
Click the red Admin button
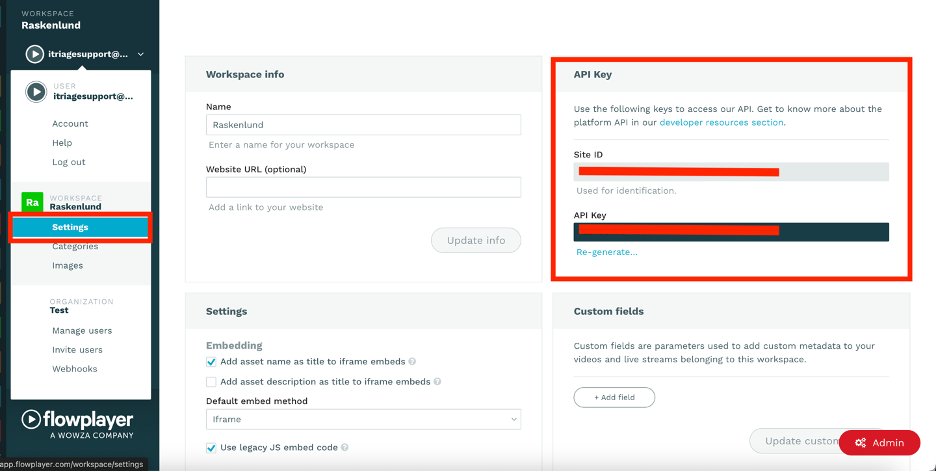879,443
